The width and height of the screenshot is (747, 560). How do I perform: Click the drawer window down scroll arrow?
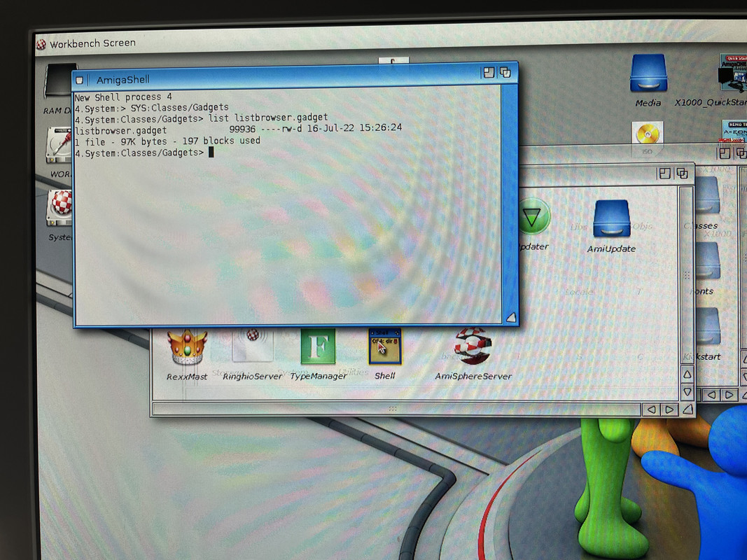click(687, 393)
